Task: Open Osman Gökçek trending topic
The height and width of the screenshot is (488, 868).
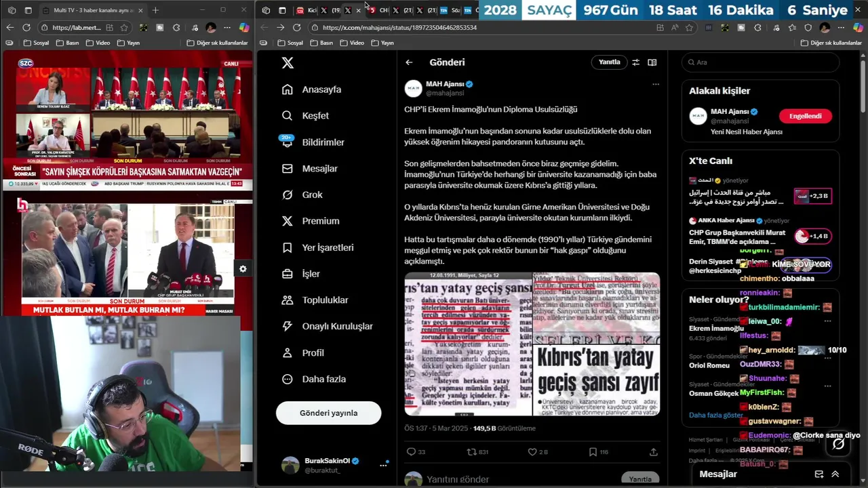Action: [713, 393]
